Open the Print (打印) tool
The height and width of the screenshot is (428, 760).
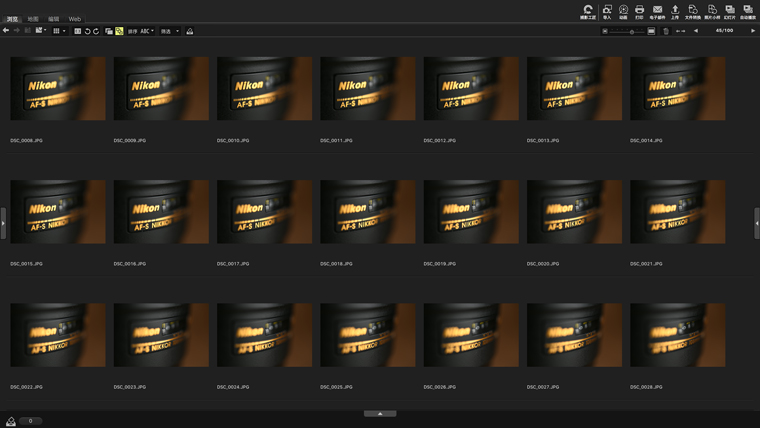[640, 11]
